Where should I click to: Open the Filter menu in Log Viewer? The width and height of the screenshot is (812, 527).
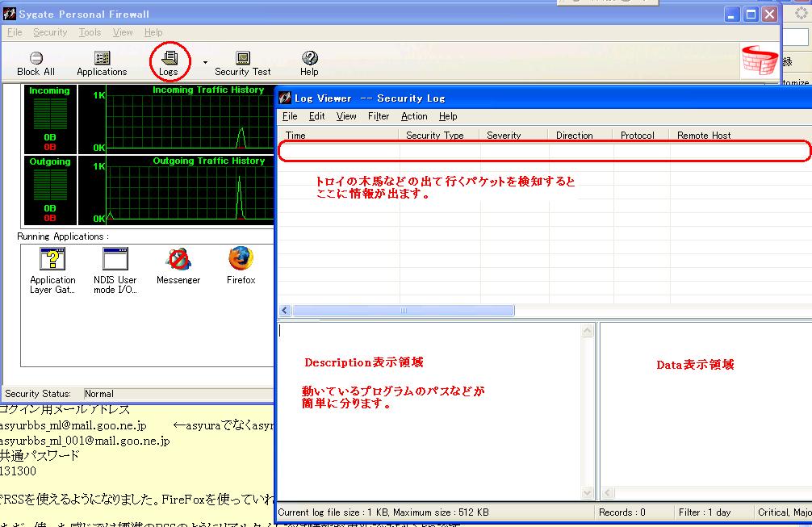(379, 116)
